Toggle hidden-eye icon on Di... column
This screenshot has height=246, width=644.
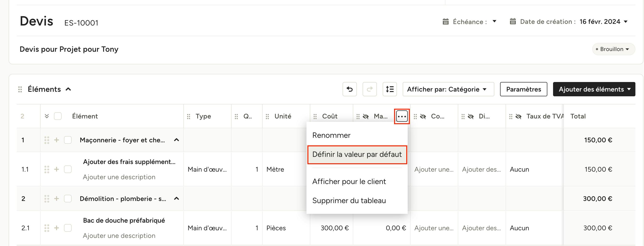(471, 116)
